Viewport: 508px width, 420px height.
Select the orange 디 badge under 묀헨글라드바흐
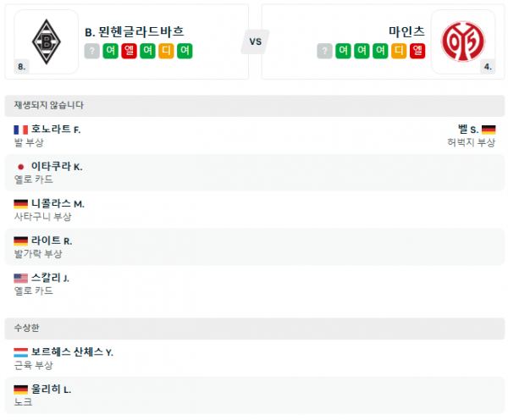(167, 51)
